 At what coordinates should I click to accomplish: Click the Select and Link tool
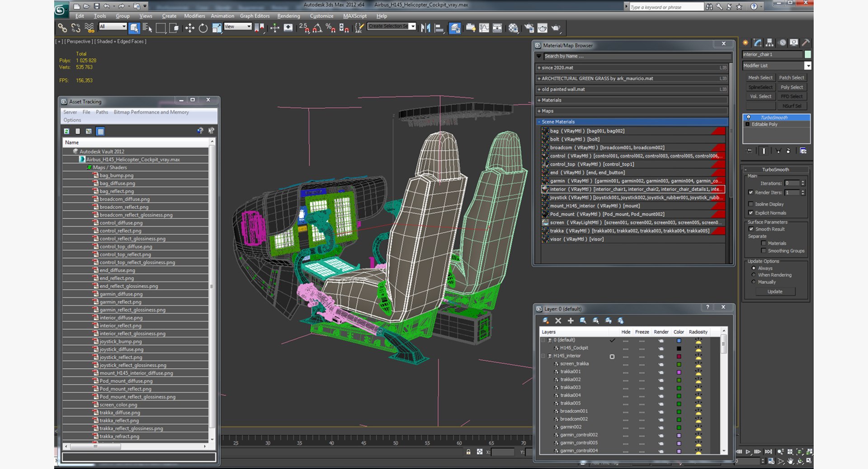pos(62,28)
